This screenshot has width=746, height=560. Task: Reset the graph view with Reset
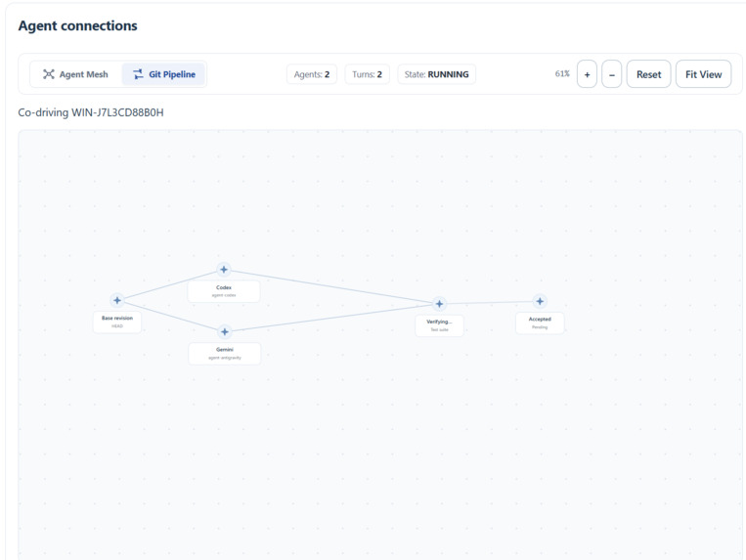[649, 74]
